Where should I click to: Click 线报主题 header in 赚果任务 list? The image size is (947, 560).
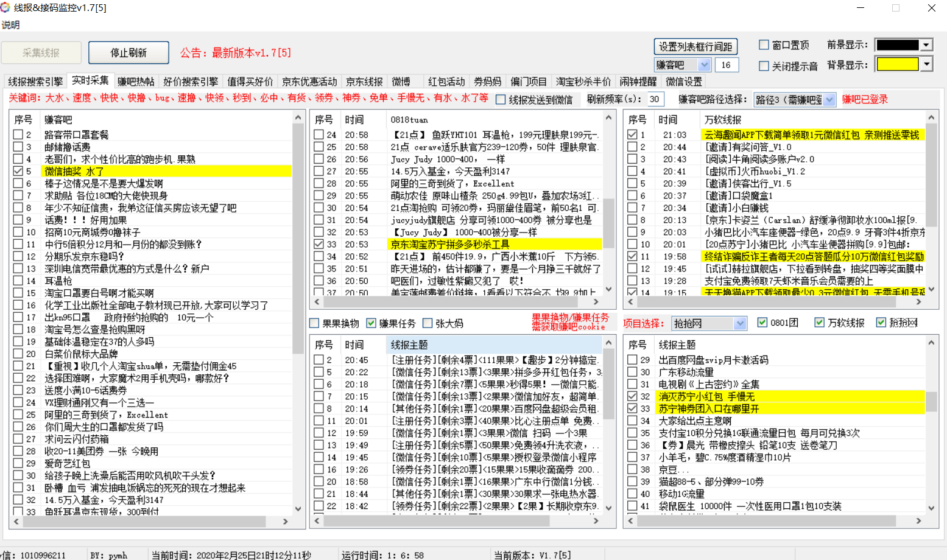tap(495, 345)
